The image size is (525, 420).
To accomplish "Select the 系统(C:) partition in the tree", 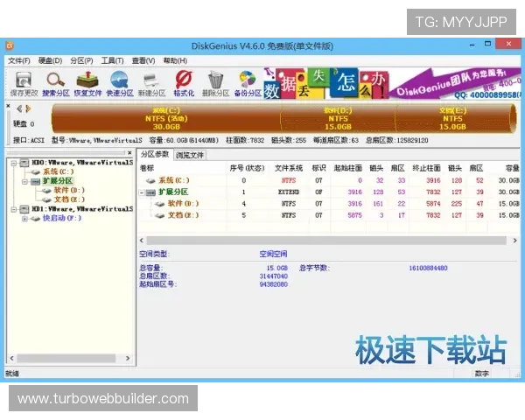I will [57, 171].
